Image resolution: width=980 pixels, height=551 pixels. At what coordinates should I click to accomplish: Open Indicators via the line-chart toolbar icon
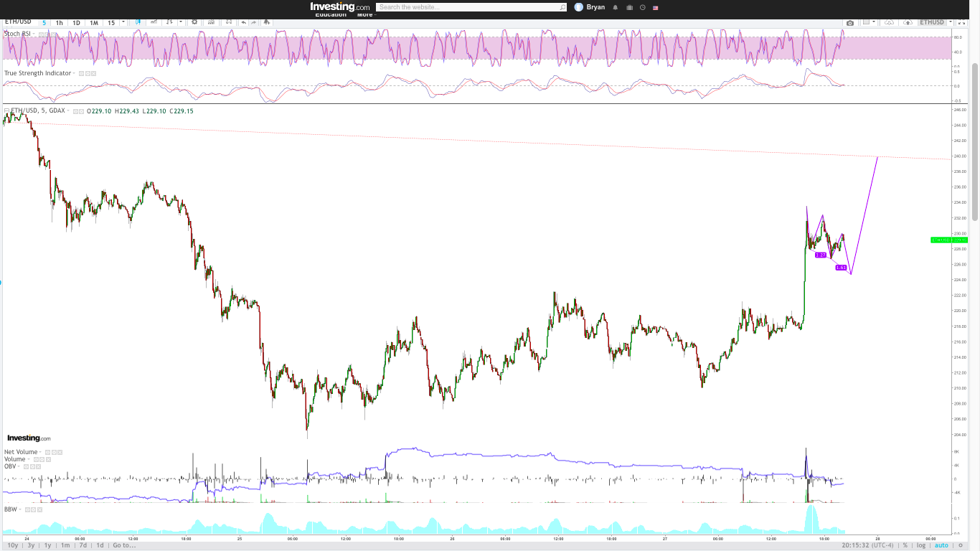(x=154, y=22)
